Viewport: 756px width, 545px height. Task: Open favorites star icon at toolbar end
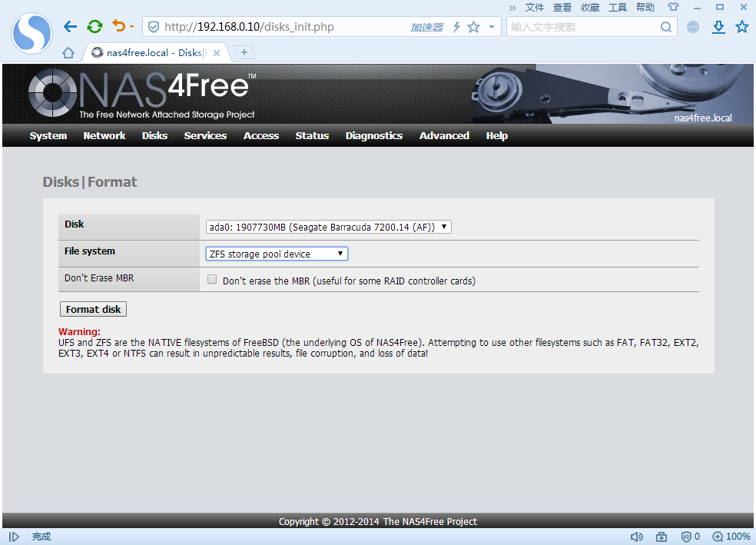(x=742, y=27)
